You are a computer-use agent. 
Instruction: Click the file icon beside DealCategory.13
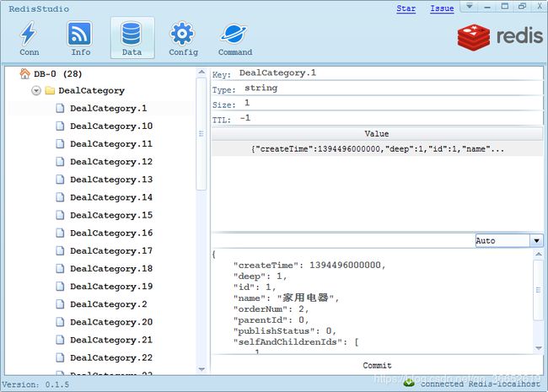(60, 180)
